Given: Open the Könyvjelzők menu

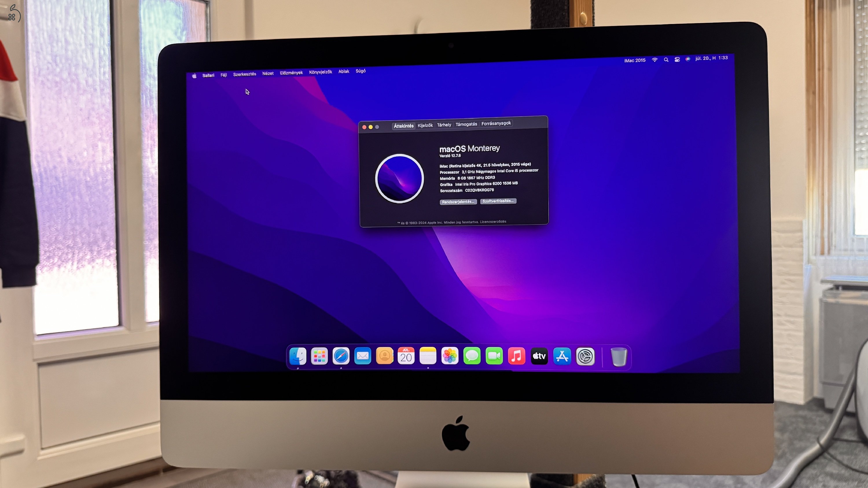Looking at the screenshot, I should [x=321, y=72].
